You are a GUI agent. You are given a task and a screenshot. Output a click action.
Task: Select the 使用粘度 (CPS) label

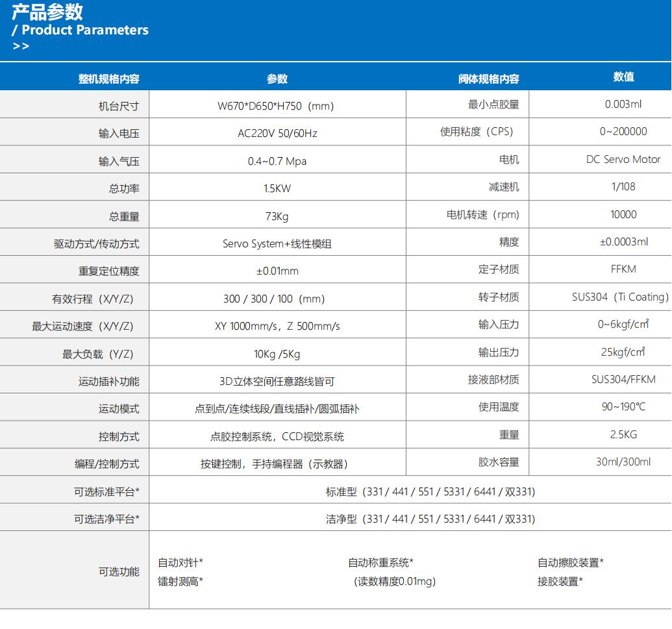tap(477, 132)
